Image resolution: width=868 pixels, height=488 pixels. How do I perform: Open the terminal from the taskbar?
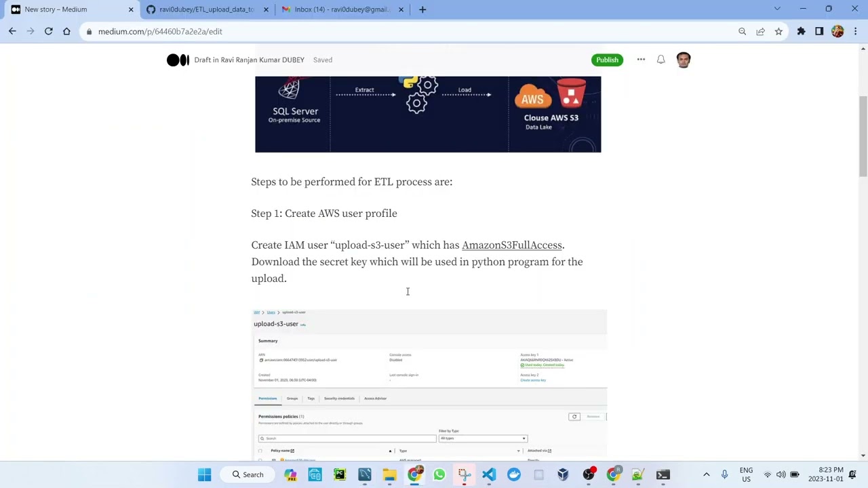tap(663, 474)
